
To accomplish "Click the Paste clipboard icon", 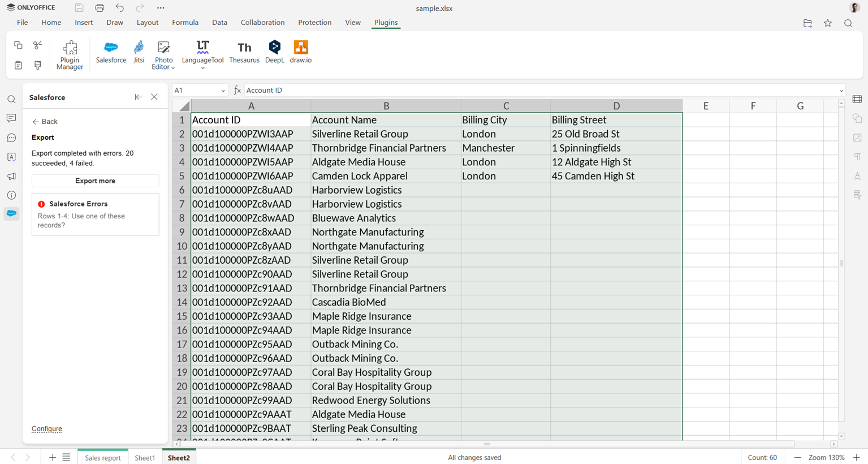I will [18, 65].
